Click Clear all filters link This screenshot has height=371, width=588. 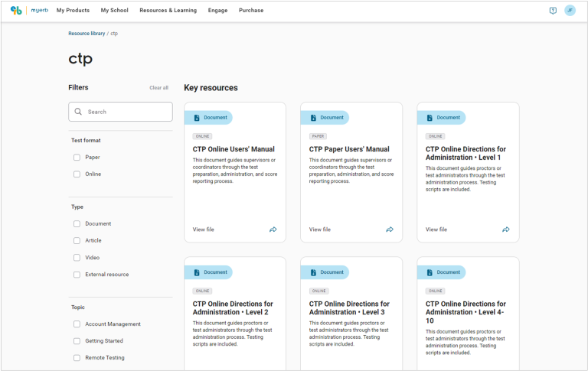click(x=158, y=88)
